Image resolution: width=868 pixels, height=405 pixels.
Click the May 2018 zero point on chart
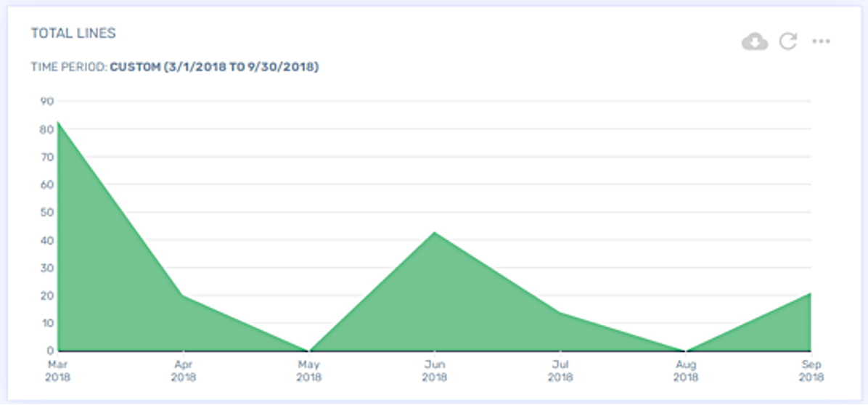[309, 351]
